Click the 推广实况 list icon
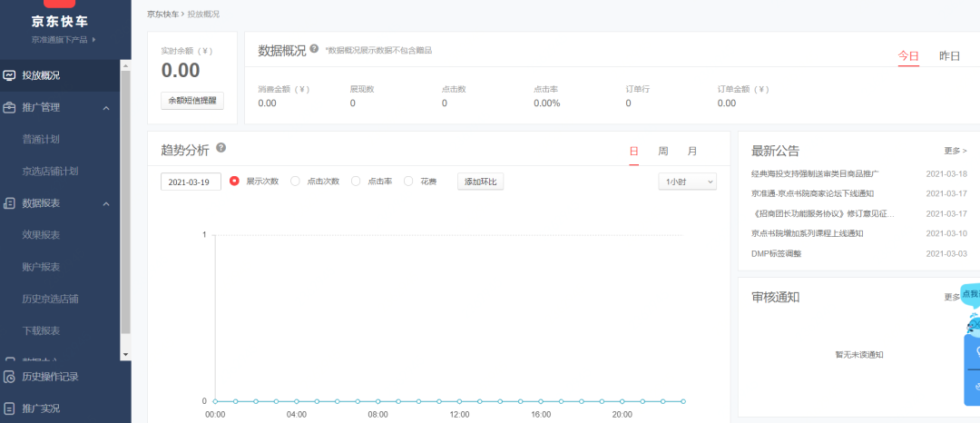Viewport: 980px width, 423px height. 9,408
